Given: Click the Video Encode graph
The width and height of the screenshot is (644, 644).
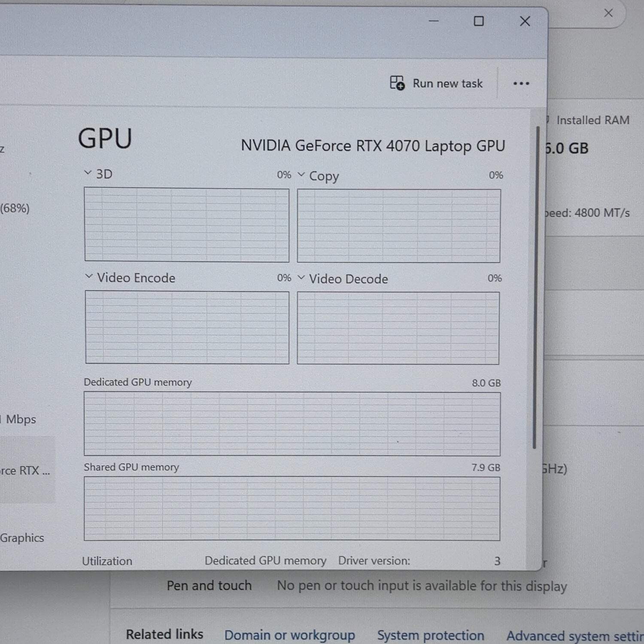Looking at the screenshot, I should click(x=187, y=327).
